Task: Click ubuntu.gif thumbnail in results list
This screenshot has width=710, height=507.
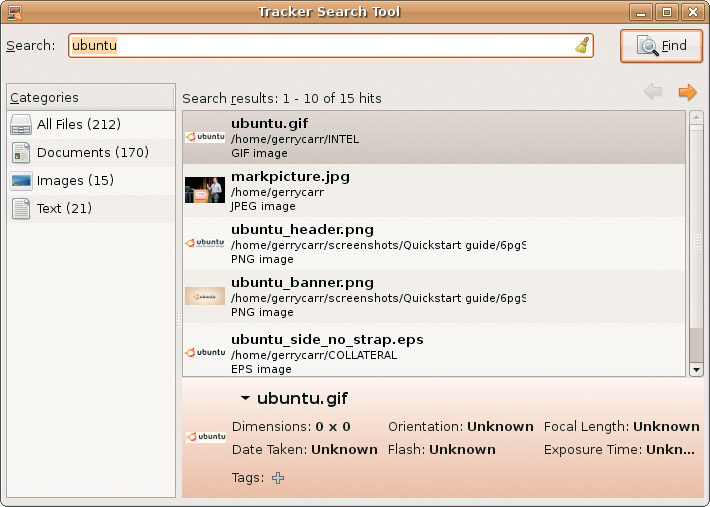Action: [205, 137]
